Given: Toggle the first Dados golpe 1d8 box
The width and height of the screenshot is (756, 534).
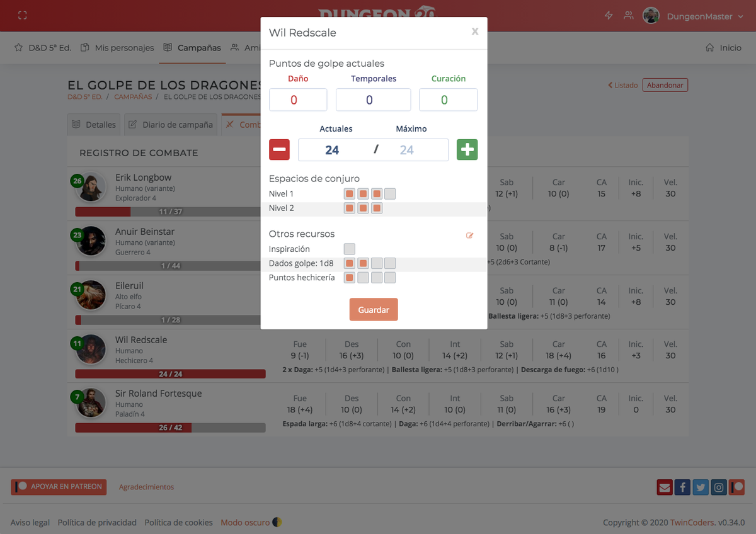Looking at the screenshot, I should (x=349, y=263).
